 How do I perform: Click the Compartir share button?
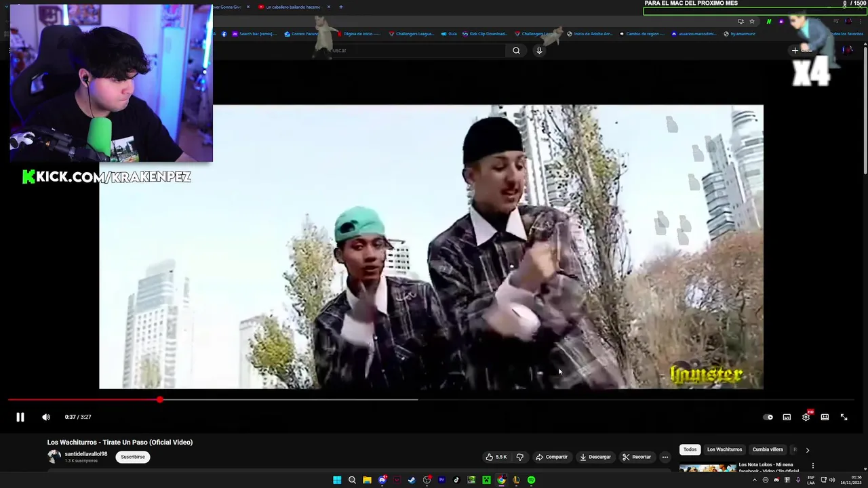point(551,457)
